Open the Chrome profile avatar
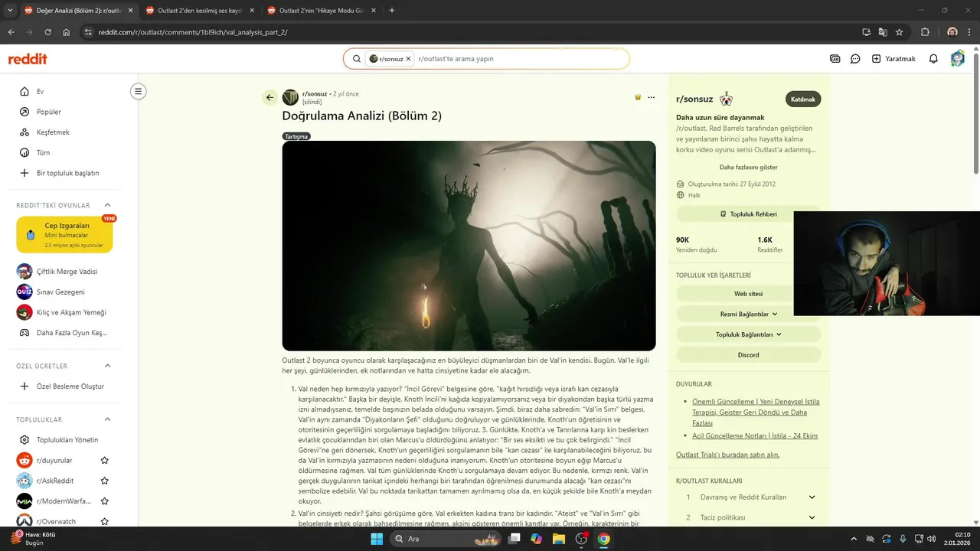This screenshot has height=551, width=980. (952, 32)
